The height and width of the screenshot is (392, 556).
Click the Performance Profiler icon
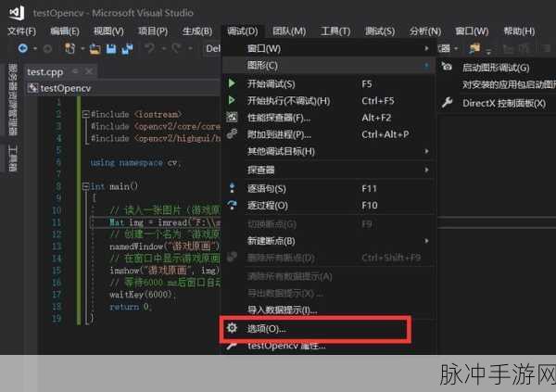pyautogui.click(x=232, y=117)
